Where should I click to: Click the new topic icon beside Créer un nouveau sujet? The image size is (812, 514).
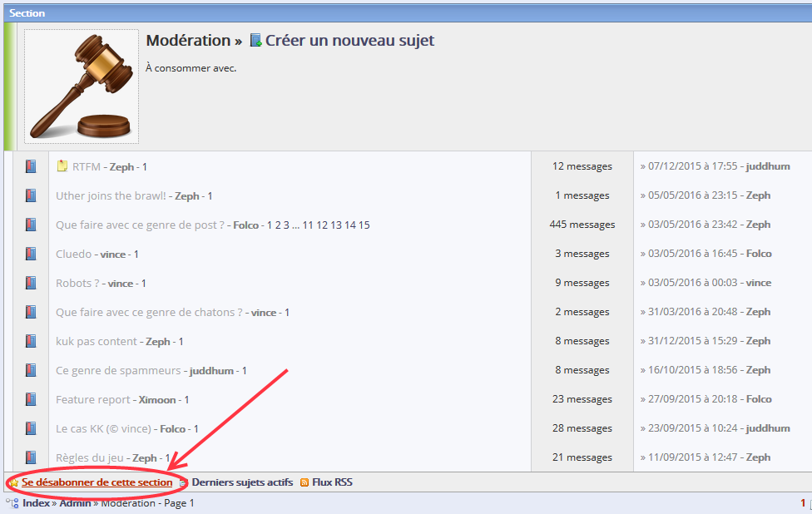click(255, 41)
